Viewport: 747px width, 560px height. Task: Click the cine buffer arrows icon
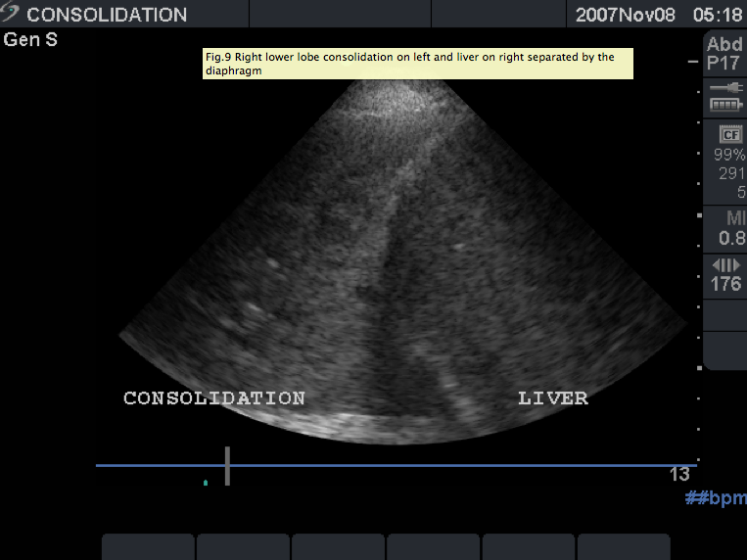[x=726, y=265]
